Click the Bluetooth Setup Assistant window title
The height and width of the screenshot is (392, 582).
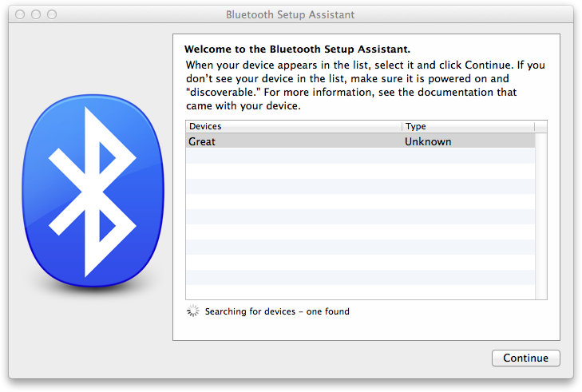(291, 14)
